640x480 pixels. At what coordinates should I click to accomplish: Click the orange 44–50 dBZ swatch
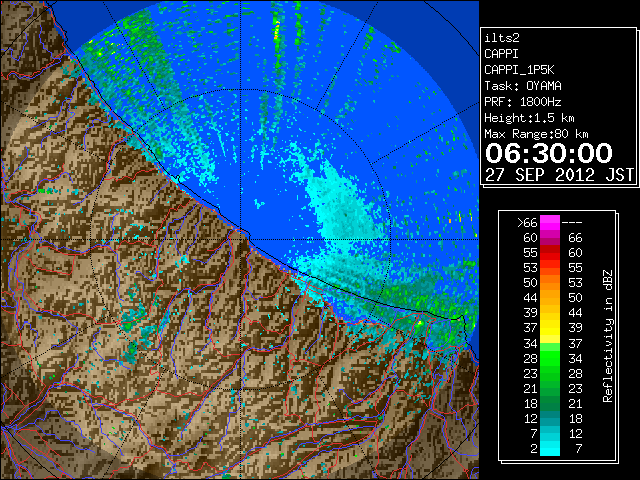click(550, 298)
